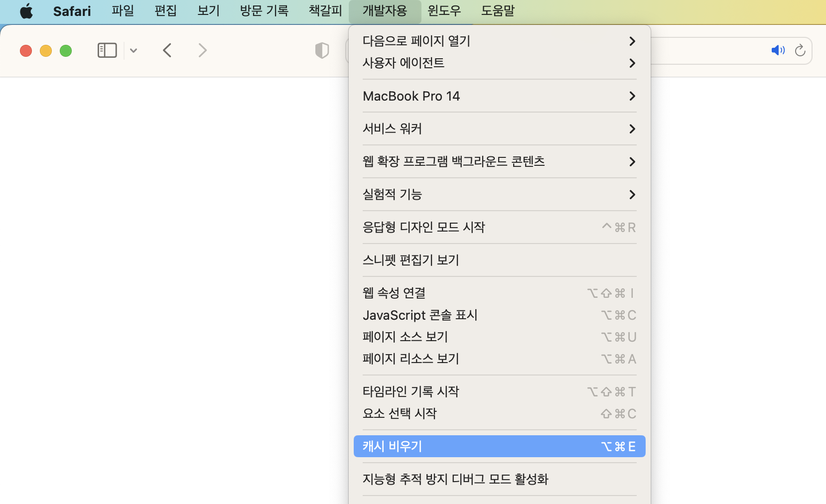Open the 도움말 menu
826x504 pixels.
498,11
